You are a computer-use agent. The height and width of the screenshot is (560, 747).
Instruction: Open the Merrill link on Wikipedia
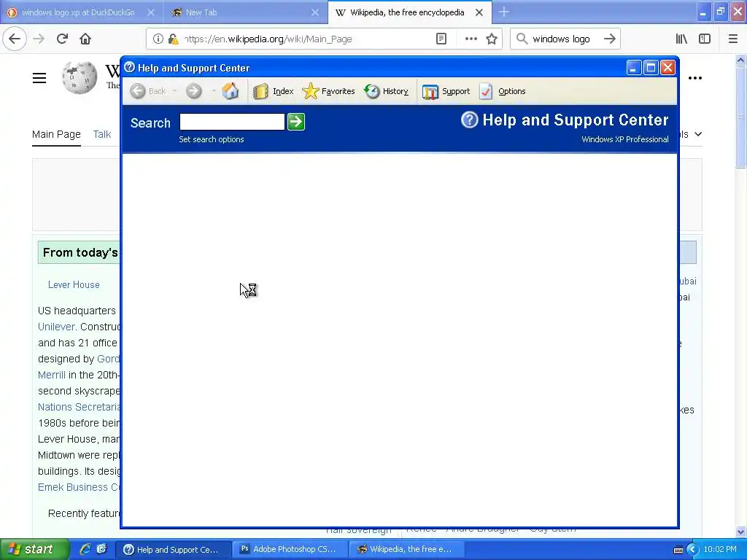click(52, 375)
